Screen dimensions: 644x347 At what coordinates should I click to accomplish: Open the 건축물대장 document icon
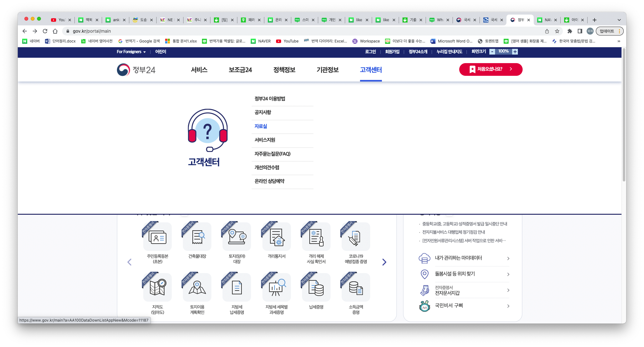[197, 237]
